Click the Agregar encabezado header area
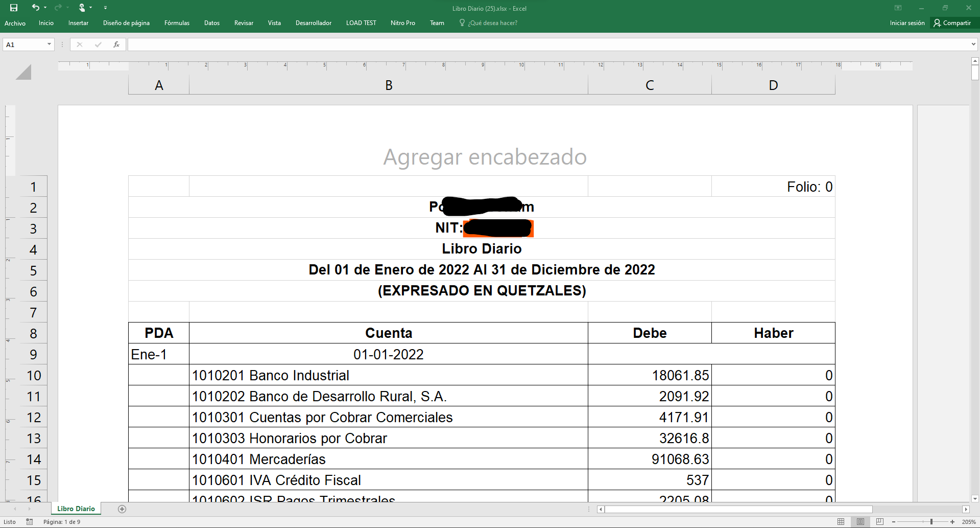 (x=485, y=157)
